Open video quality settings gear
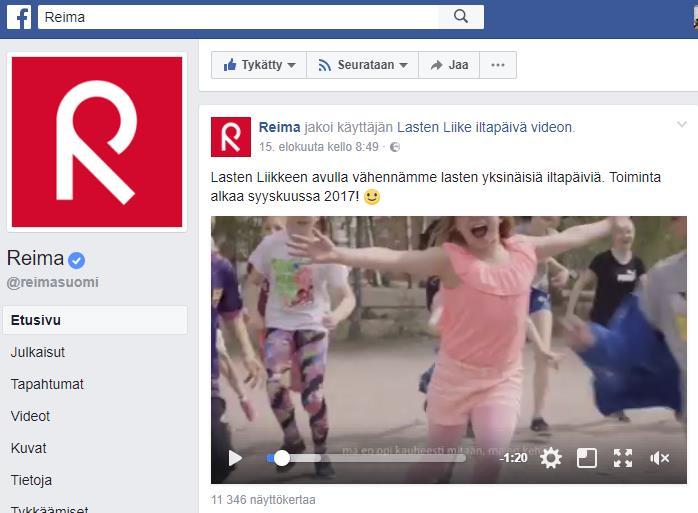The height and width of the screenshot is (513, 698). 551,458
